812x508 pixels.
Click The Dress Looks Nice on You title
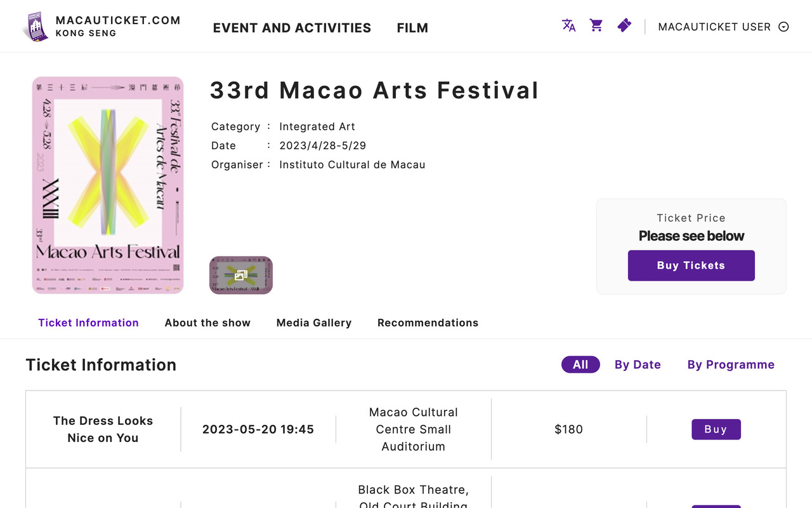103,429
